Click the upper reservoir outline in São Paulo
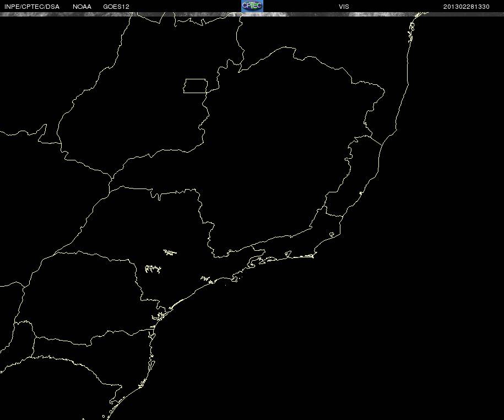The width and height of the screenshot is (504, 420). point(170,252)
